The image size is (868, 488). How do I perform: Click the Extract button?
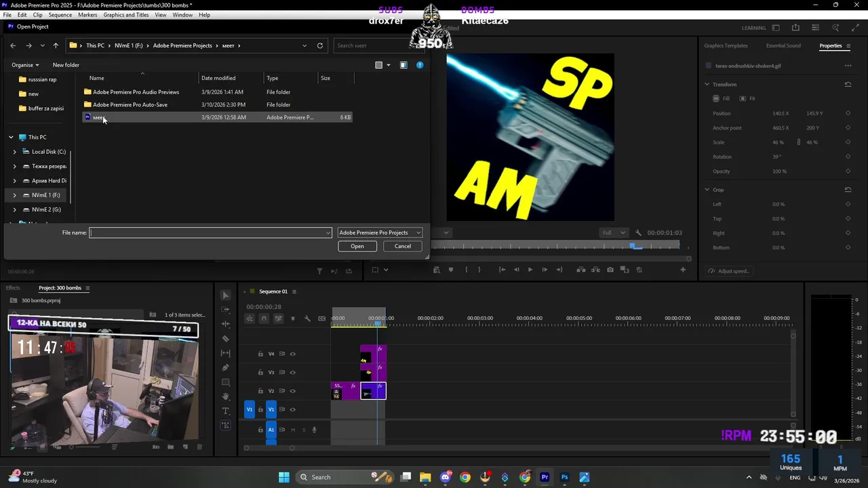(x=595, y=270)
